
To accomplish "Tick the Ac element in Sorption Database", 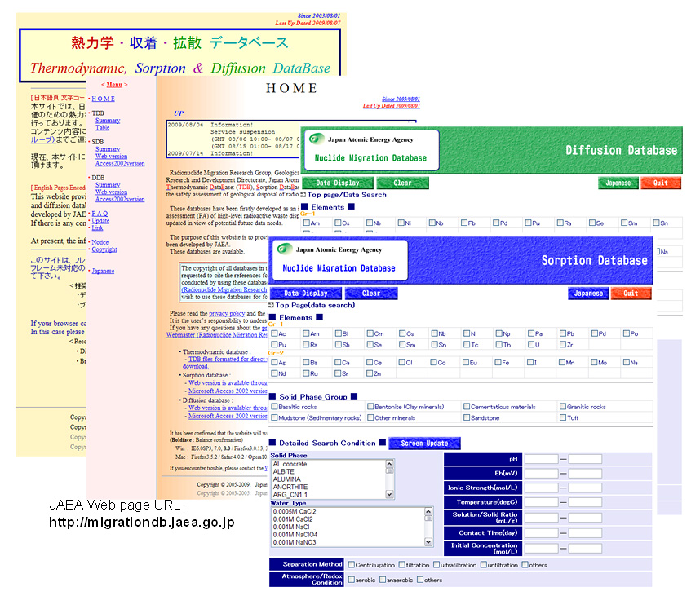I will tap(275, 333).
